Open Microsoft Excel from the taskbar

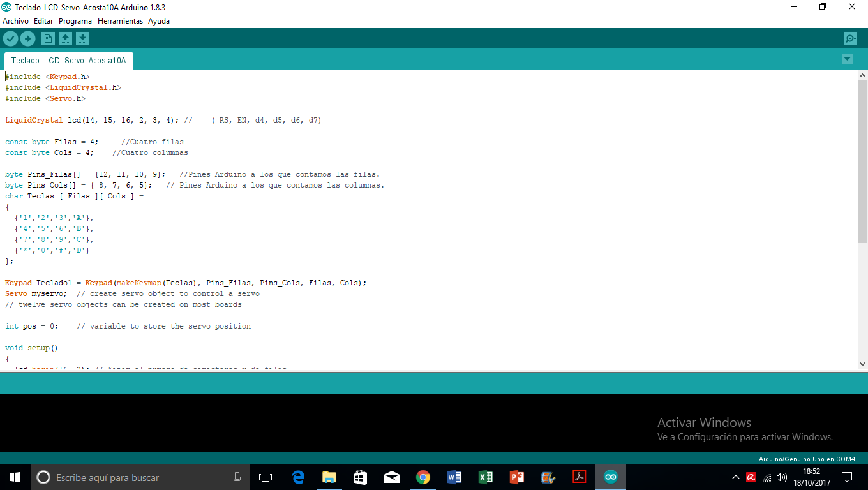click(485, 477)
